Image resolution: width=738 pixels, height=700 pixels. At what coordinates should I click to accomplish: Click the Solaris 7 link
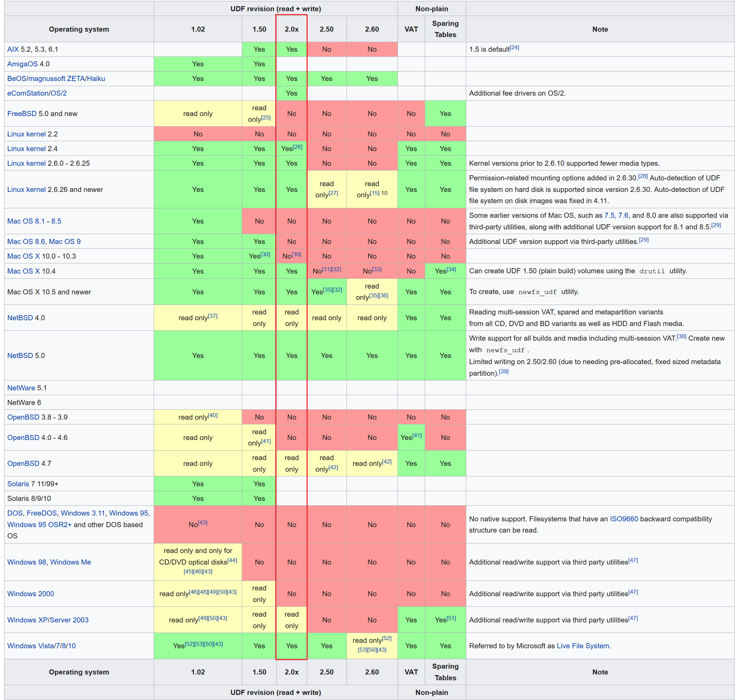click(18, 484)
